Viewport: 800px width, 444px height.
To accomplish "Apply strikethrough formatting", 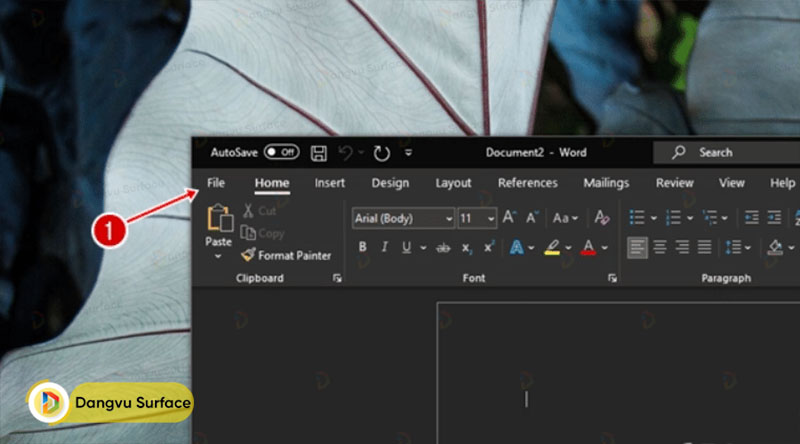I will 443,247.
